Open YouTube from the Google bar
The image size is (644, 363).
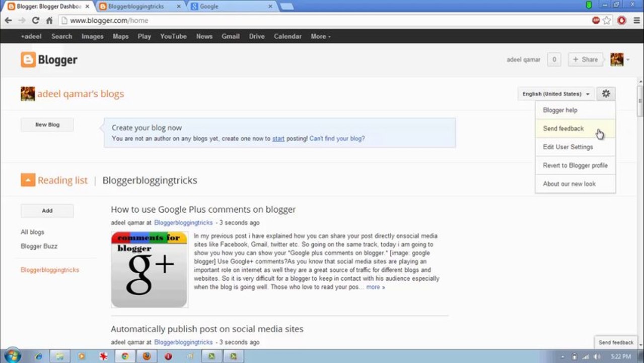173,36
